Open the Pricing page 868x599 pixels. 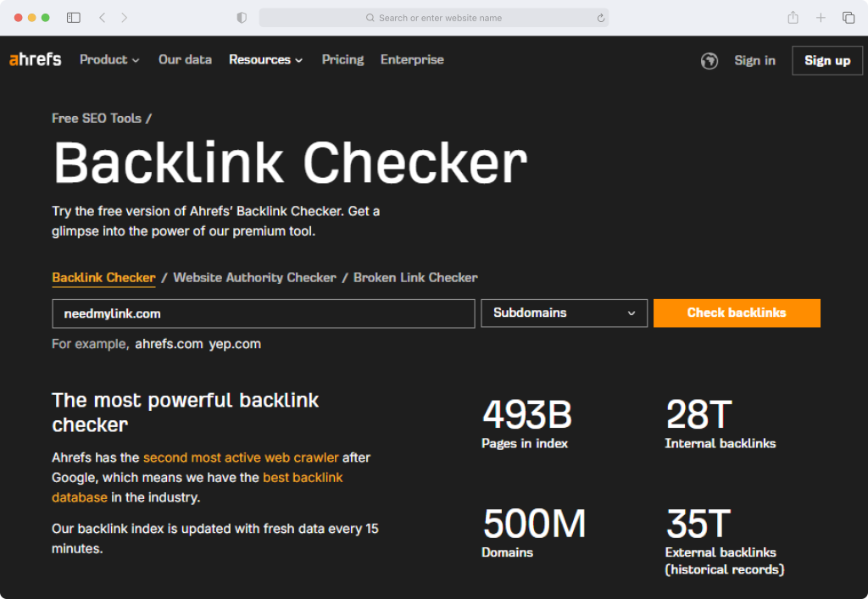pyautogui.click(x=342, y=60)
